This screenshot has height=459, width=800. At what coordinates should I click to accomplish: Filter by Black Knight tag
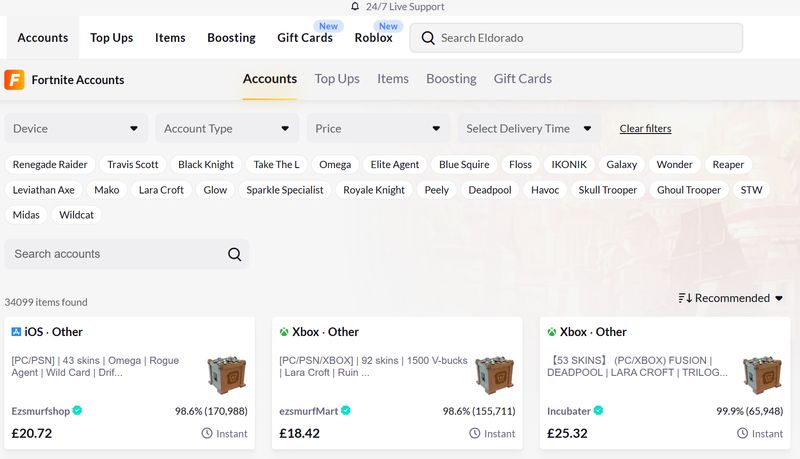(206, 164)
